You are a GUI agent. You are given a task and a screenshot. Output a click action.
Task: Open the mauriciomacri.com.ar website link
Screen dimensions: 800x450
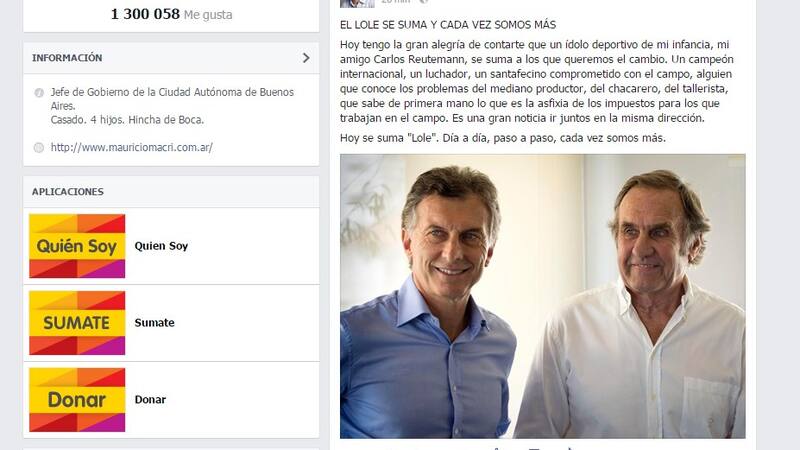coord(132,147)
